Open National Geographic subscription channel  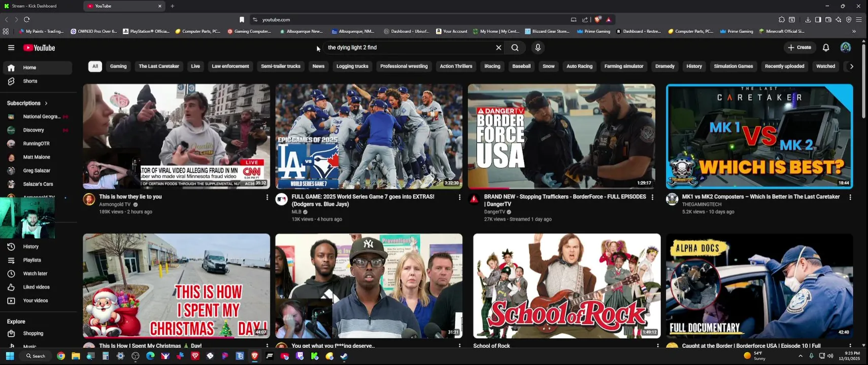(x=37, y=117)
